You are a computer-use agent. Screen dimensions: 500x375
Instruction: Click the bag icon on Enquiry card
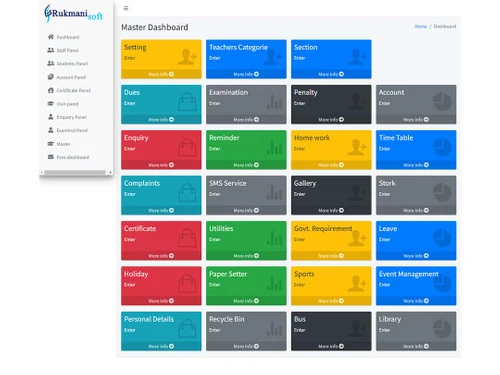click(x=187, y=147)
